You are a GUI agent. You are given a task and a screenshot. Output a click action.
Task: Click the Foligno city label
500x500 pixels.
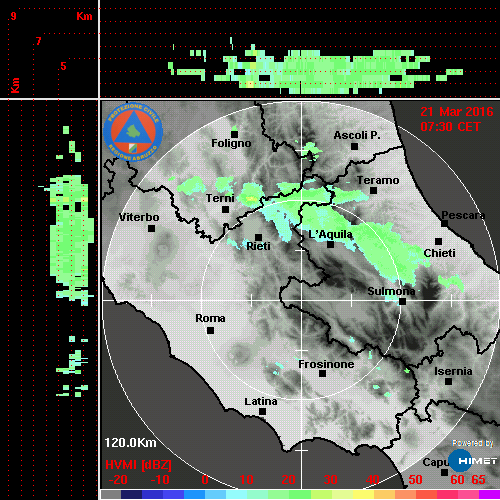pos(231,143)
